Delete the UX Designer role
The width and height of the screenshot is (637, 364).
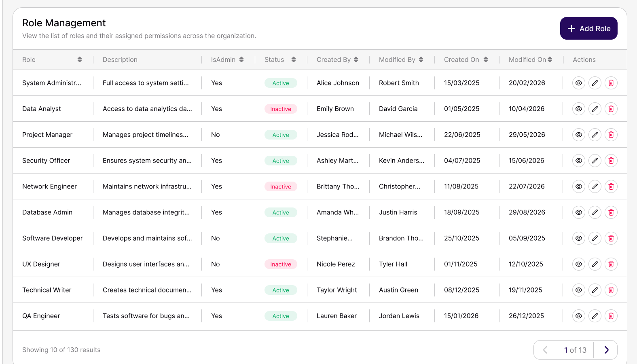point(611,264)
